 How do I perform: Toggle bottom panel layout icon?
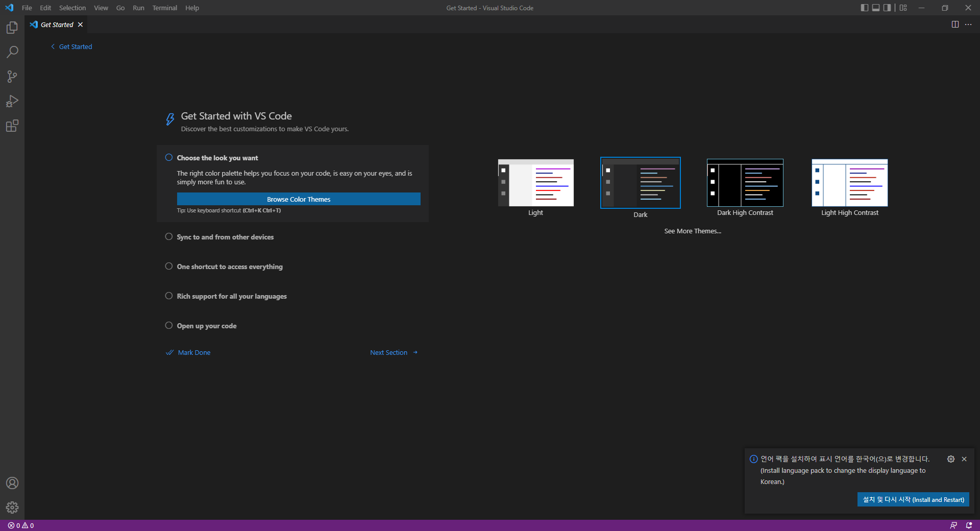click(x=876, y=8)
